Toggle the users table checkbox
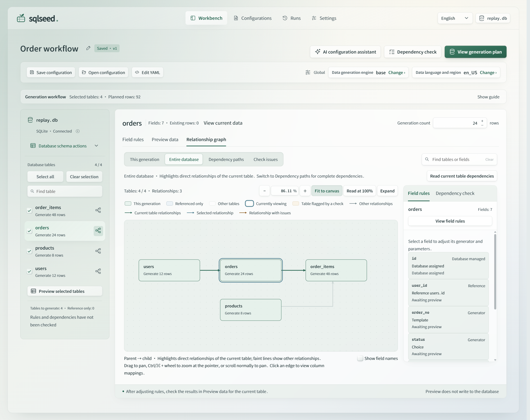The height and width of the screenshot is (420, 530). coord(29,272)
